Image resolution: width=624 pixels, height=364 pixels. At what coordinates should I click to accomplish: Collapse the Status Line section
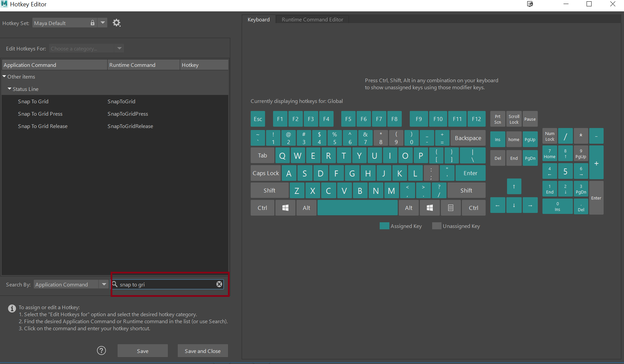(x=10, y=89)
